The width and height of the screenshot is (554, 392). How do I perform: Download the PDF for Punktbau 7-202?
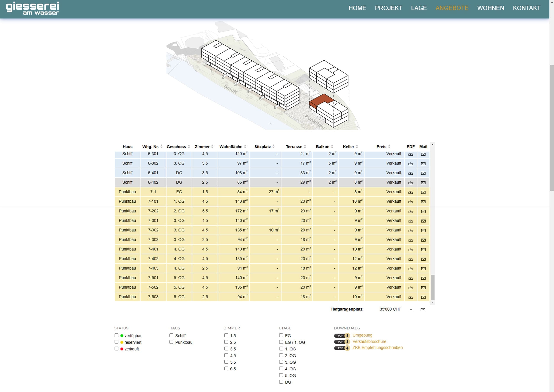(x=411, y=211)
